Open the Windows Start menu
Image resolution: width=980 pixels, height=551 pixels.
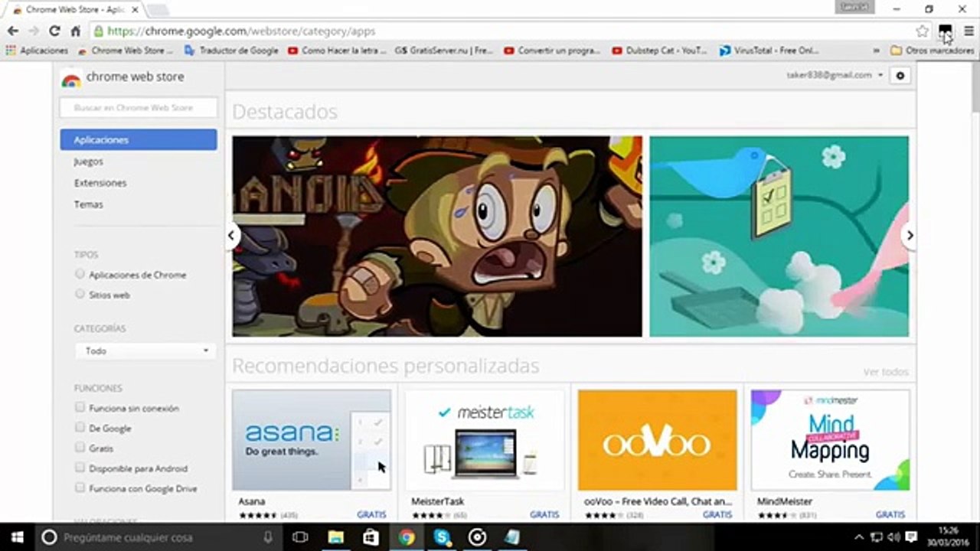tap(15, 537)
